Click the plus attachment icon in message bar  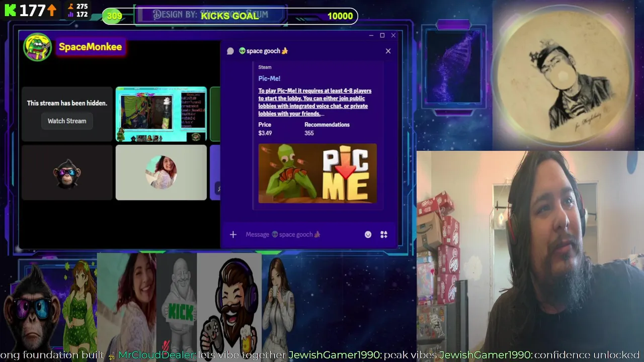pyautogui.click(x=233, y=234)
